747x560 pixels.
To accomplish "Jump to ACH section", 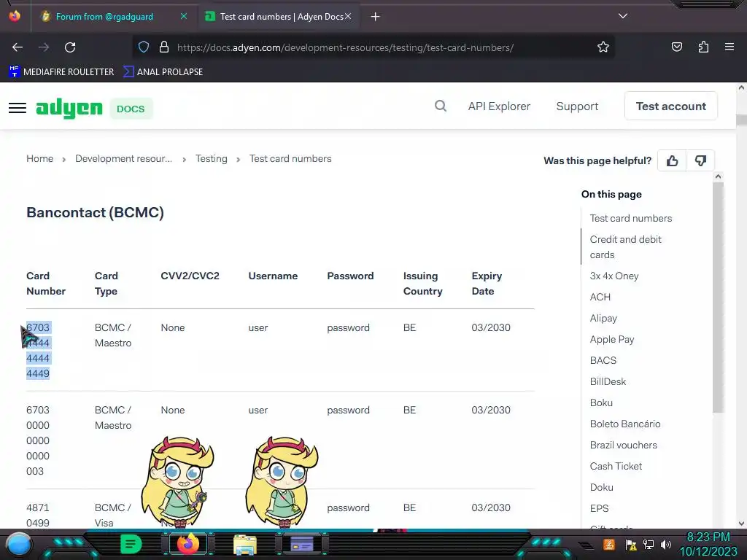I will [x=600, y=297].
